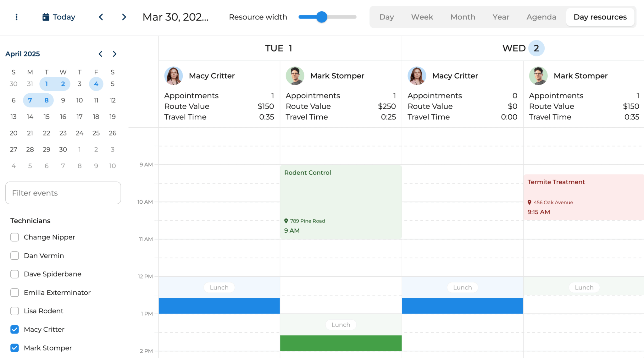This screenshot has width=644, height=358.
Task: Click the Filter events input field
Action: tap(63, 193)
